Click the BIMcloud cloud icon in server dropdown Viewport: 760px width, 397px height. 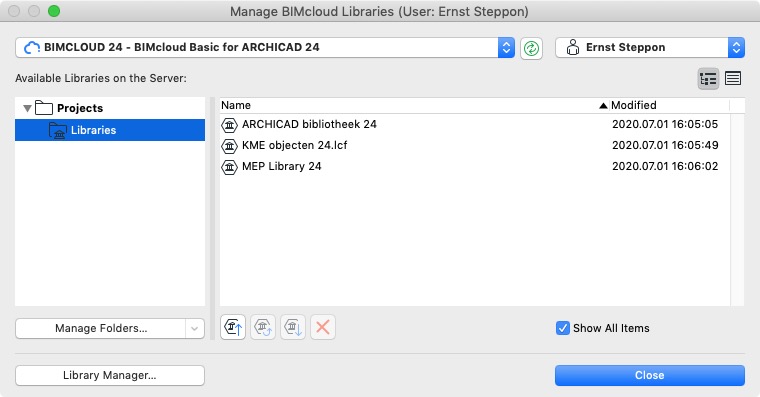pyautogui.click(x=32, y=48)
